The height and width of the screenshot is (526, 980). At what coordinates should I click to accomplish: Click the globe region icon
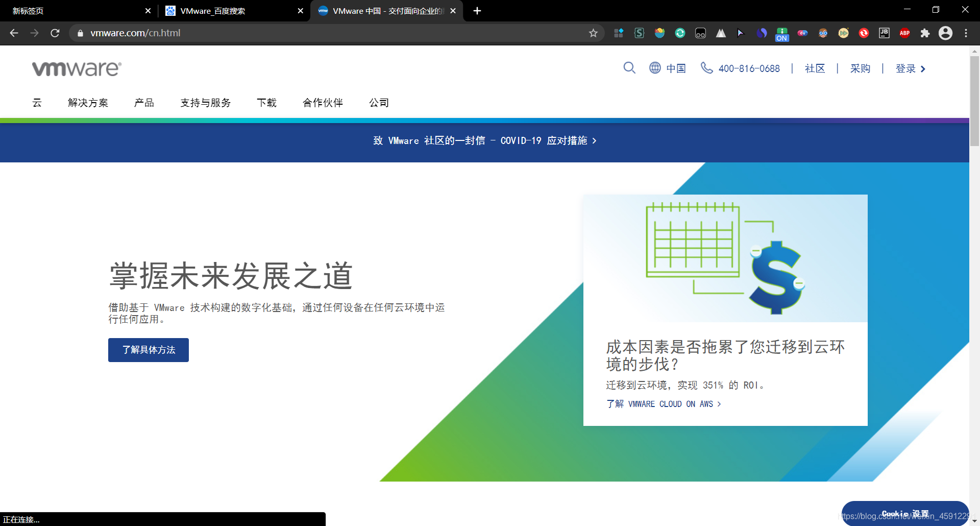(x=655, y=68)
